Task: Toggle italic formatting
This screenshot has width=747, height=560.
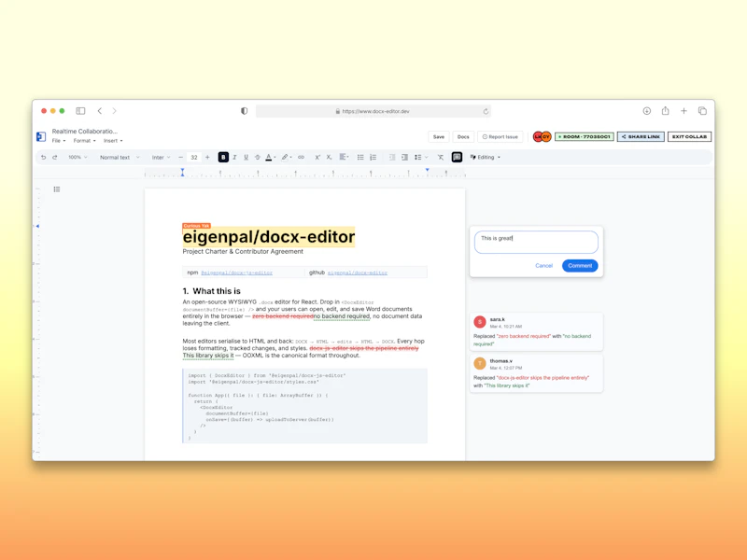Action: (x=235, y=157)
